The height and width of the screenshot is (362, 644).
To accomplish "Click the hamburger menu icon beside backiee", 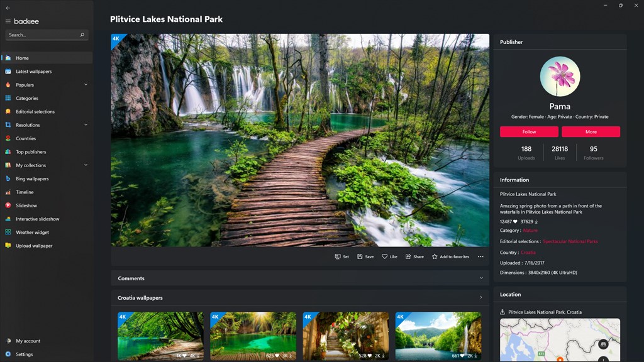I will click(8, 21).
